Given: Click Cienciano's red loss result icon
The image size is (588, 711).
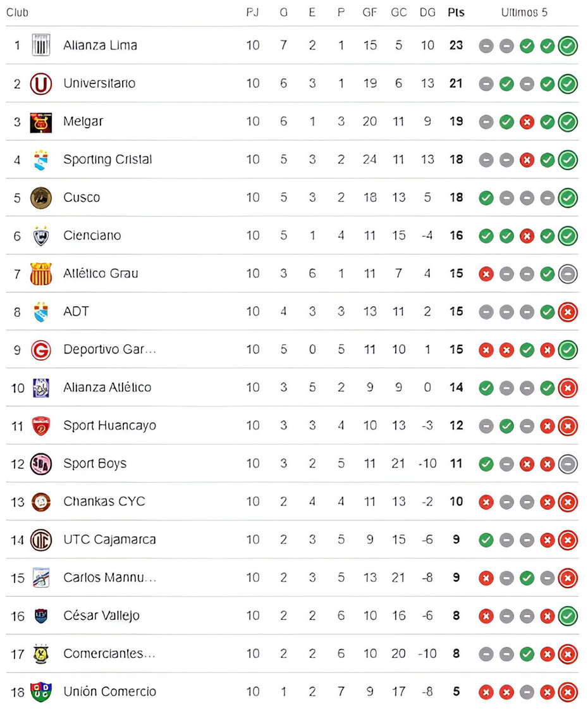Looking at the screenshot, I should pos(527,236).
